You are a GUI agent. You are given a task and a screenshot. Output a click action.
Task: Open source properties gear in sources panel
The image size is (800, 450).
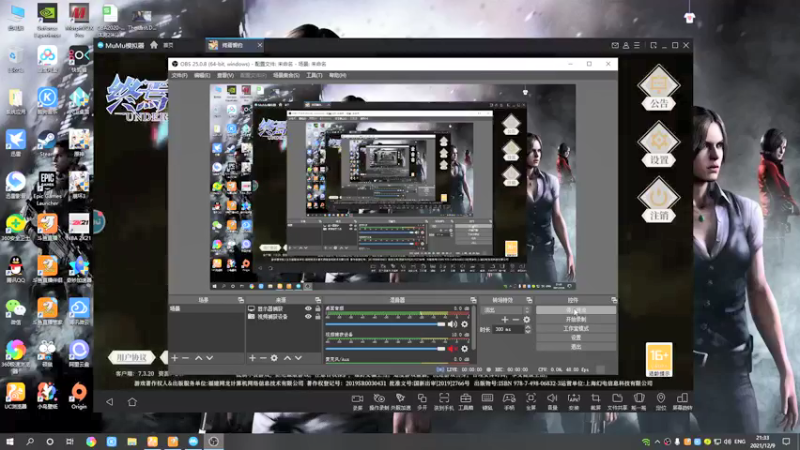coord(274,358)
